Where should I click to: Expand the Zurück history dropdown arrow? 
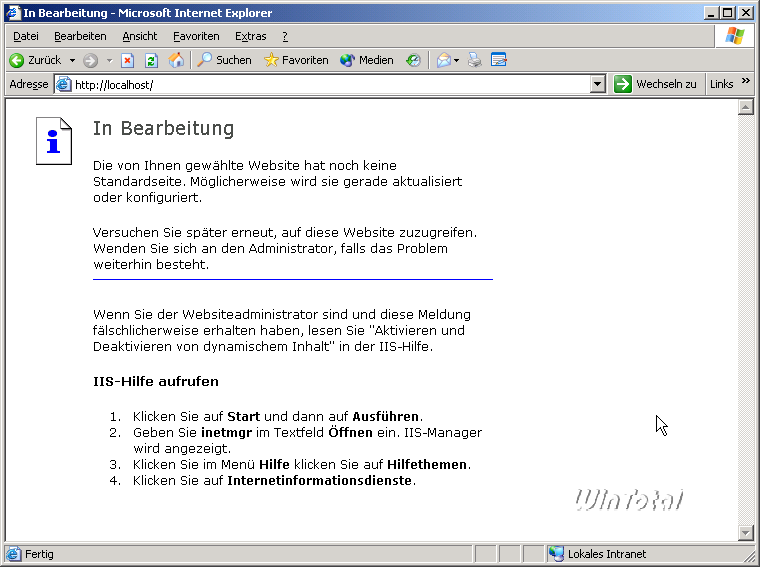click(x=72, y=61)
